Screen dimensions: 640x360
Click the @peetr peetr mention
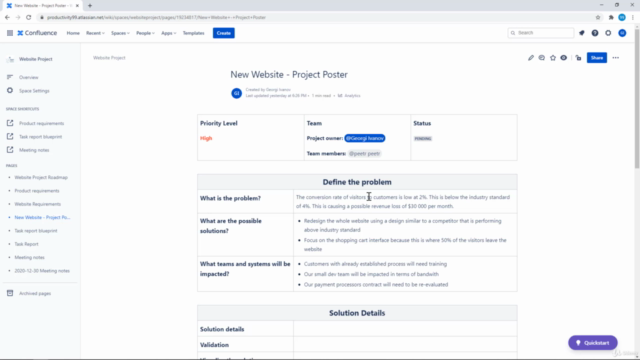(x=364, y=154)
